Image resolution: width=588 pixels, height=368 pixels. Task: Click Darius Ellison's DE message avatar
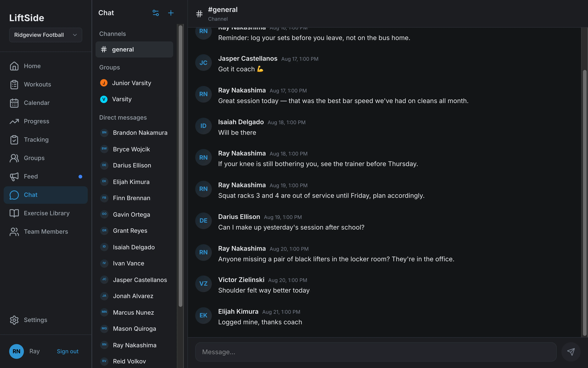pyautogui.click(x=203, y=220)
